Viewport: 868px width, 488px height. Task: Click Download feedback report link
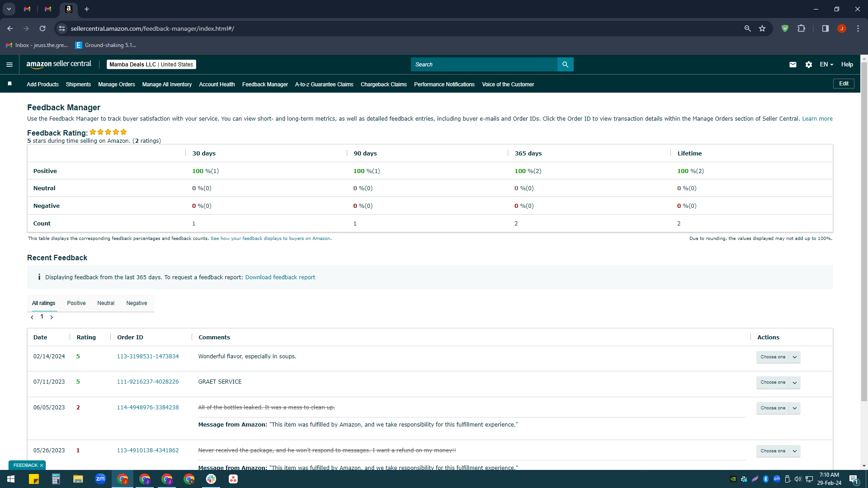(x=280, y=277)
